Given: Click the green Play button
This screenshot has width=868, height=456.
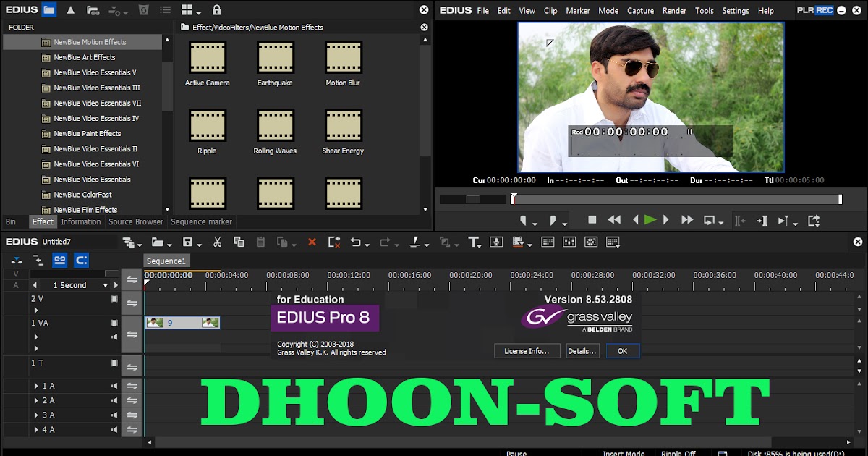Looking at the screenshot, I should [650, 220].
